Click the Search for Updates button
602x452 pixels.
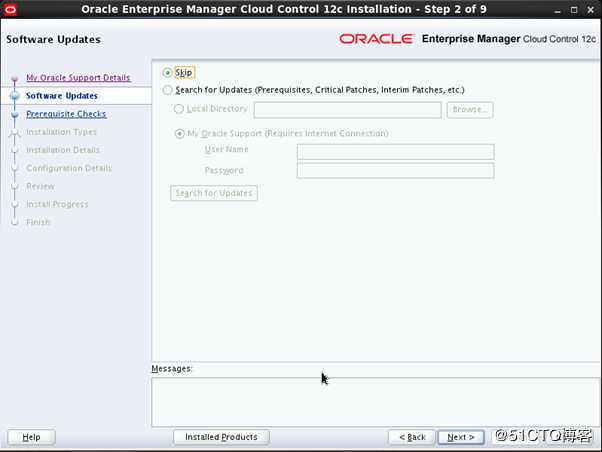(x=214, y=193)
